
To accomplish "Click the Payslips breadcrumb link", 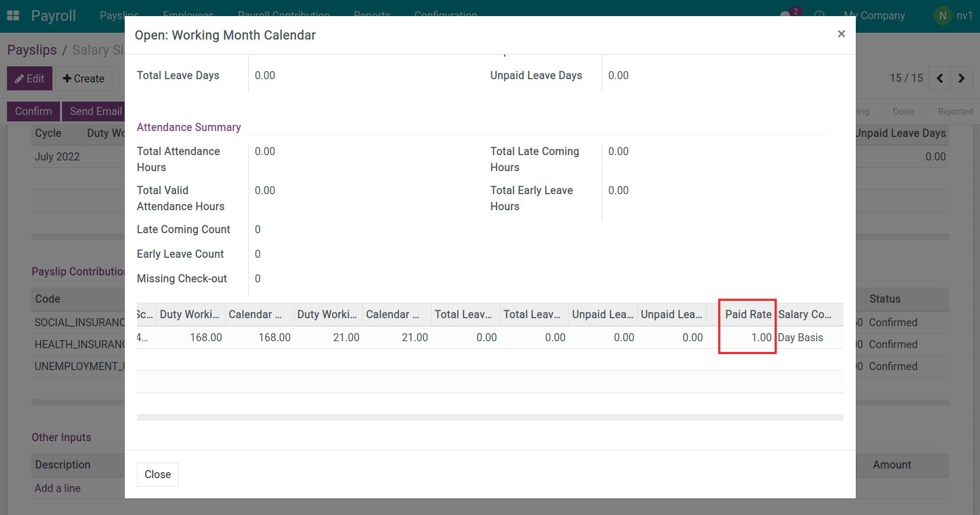I will (32, 50).
